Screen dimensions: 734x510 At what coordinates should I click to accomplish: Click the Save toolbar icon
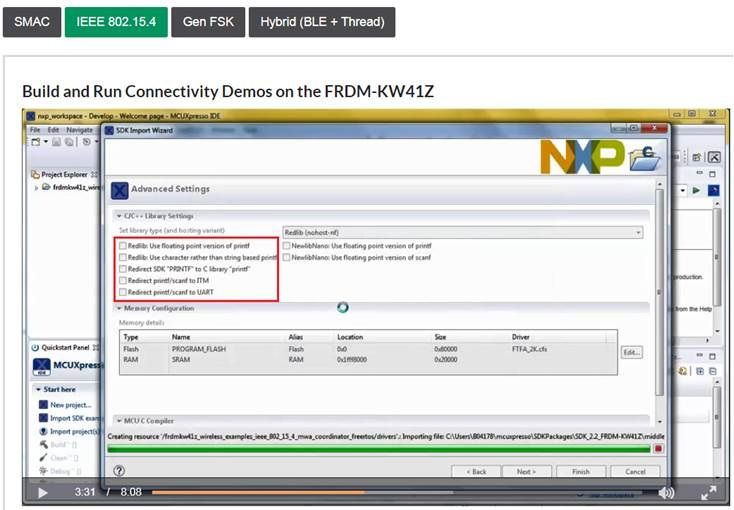point(56,141)
